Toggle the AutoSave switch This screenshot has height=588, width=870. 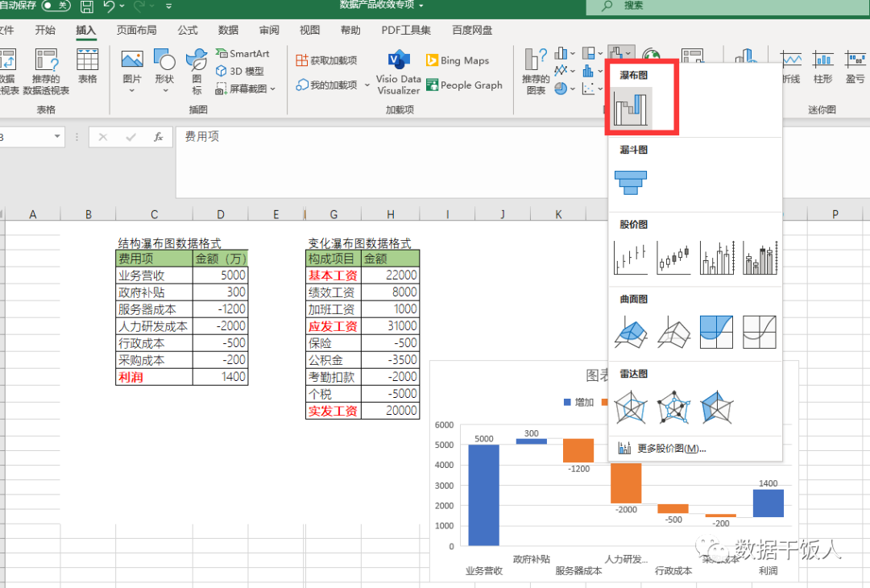56,6
